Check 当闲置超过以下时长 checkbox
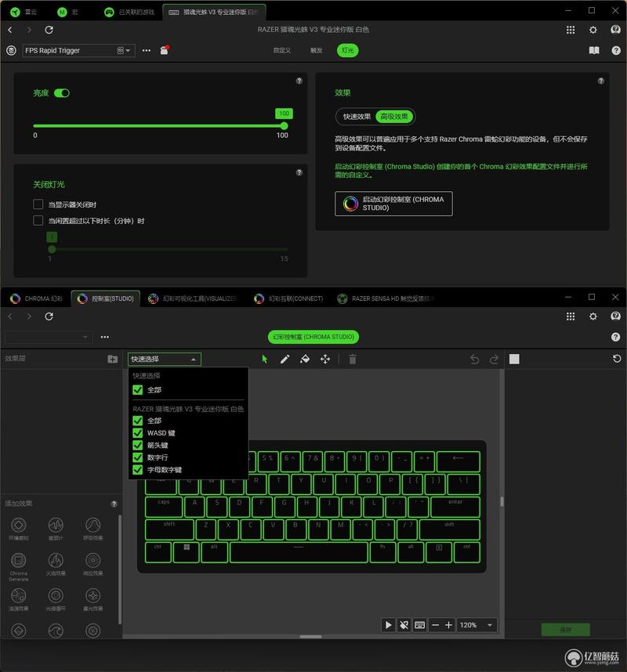This screenshot has width=627, height=672. (x=38, y=221)
